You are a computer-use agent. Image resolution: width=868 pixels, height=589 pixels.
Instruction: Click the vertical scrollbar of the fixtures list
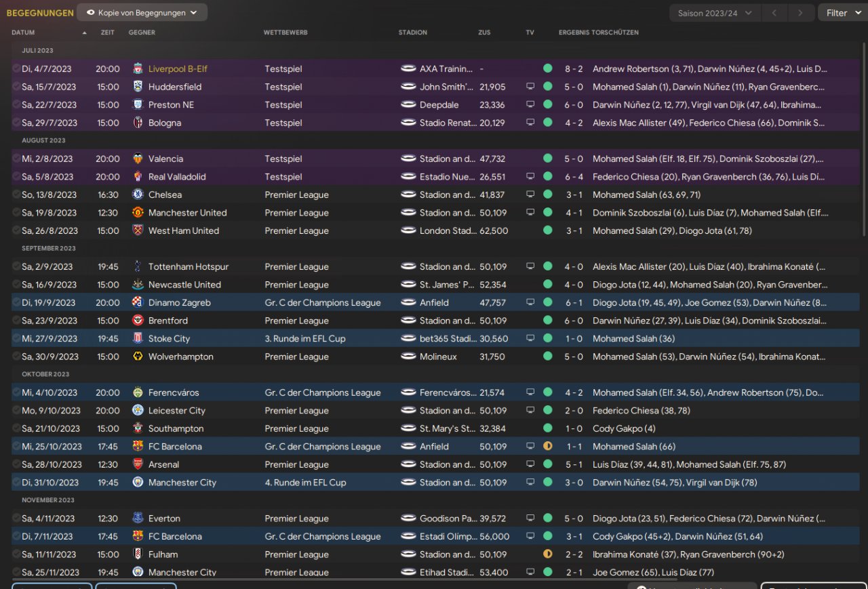point(864,136)
